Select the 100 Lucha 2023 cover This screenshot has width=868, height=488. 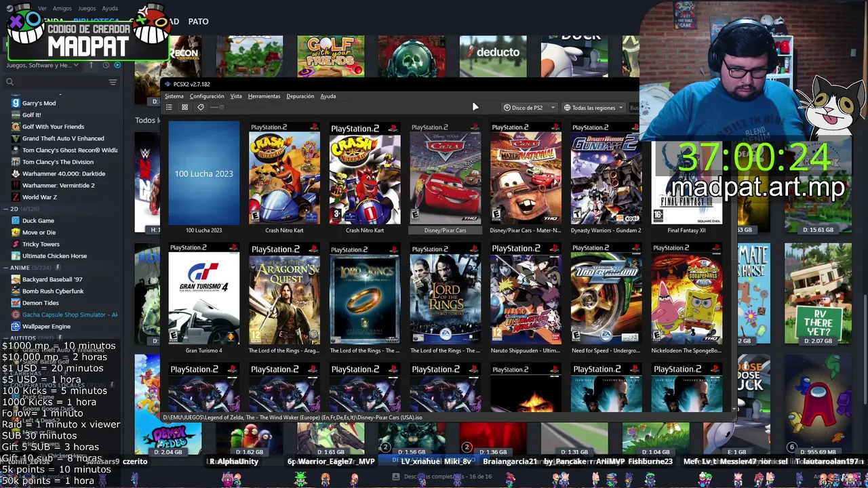coord(204,174)
